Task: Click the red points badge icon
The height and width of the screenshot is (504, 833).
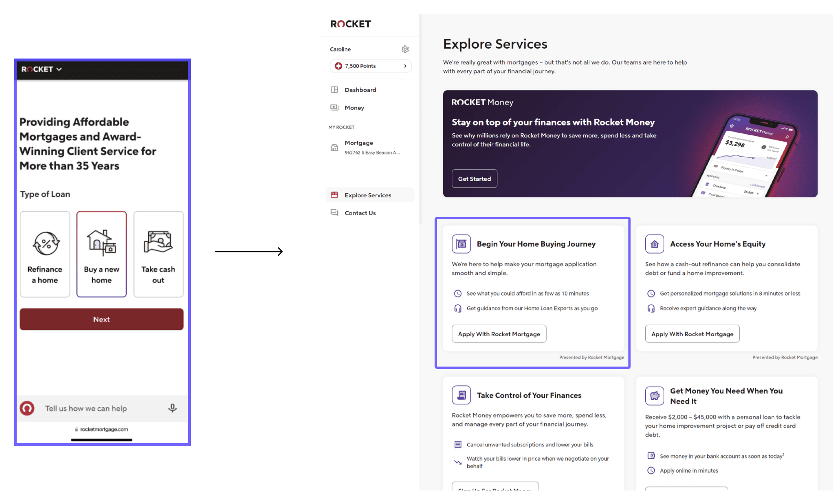Action: tap(338, 66)
